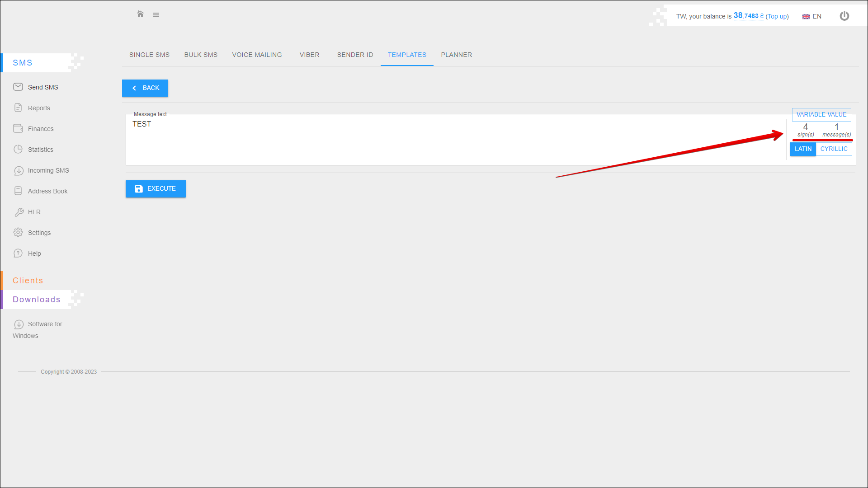Click the power logout icon

(844, 16)
